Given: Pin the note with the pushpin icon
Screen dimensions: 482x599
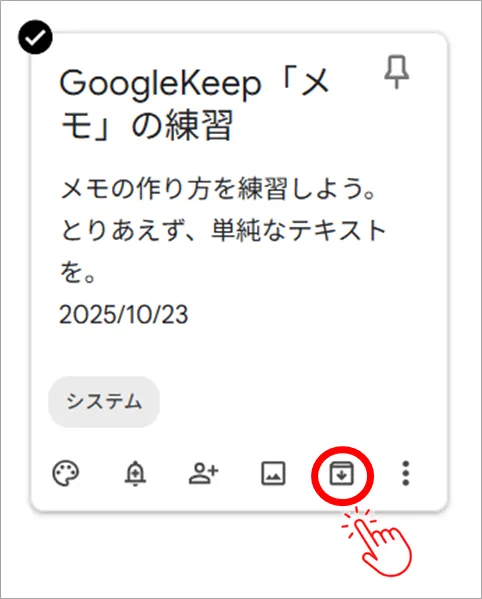Looking at the screenshot, I should [396, 72].
